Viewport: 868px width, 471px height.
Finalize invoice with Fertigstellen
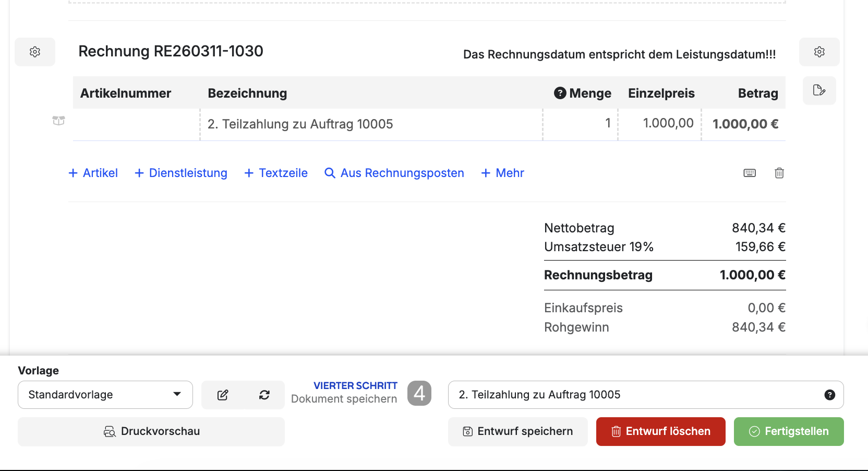point(788,431)
